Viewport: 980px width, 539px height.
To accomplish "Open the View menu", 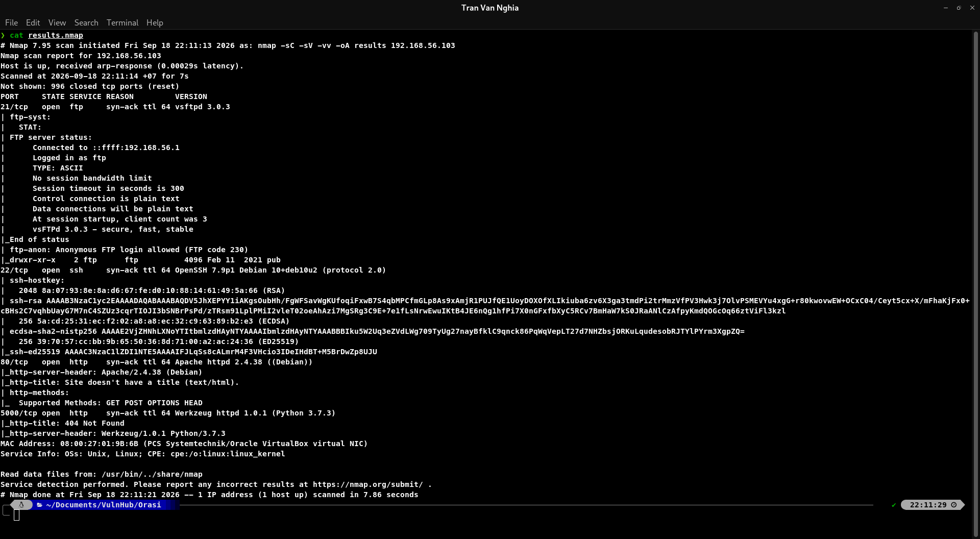I will click(x=57, y=22).
